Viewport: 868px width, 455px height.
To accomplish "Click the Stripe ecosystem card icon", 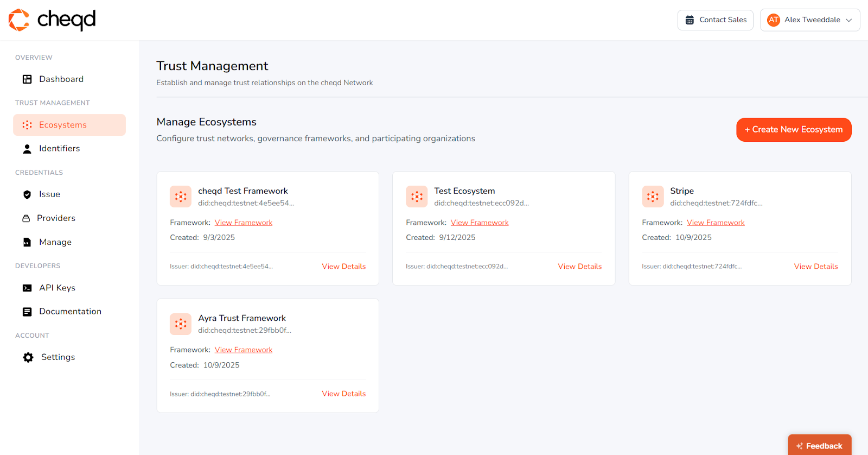I will (x=653, y=197).
